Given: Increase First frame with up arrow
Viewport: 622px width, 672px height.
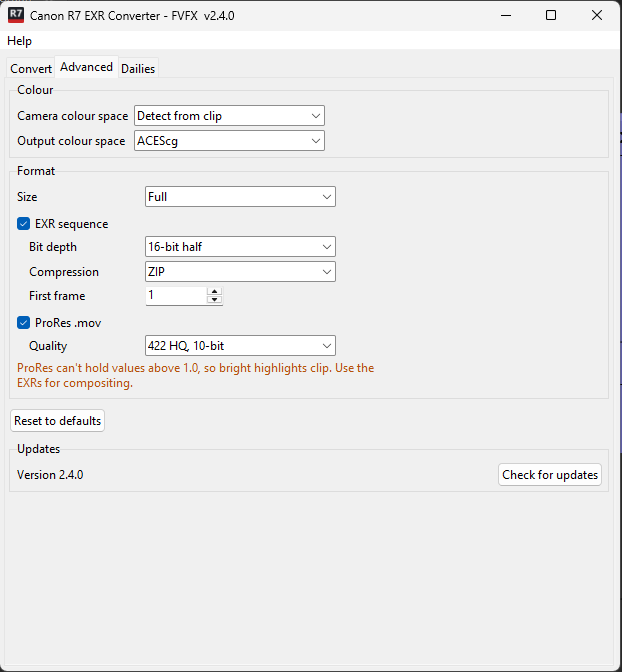Looking at the screenshot, I should [x=214, y=291].
